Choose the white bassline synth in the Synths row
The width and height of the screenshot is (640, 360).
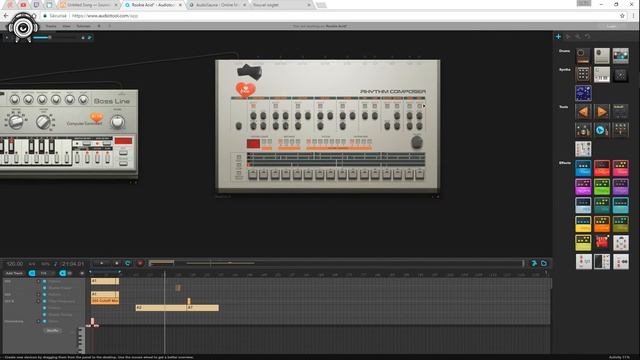(602, 75)
